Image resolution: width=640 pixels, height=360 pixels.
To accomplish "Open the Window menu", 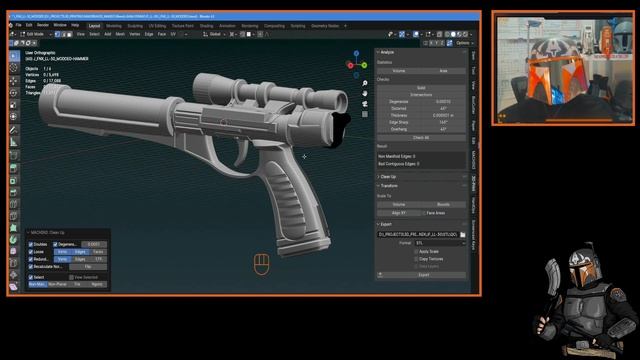I will (x=60, y=25).
